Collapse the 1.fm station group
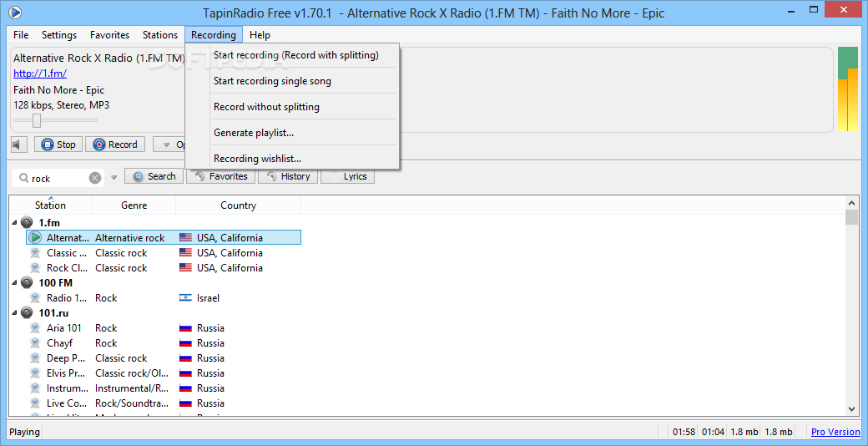Screen dimensions: 868x446 coord(14,223)
